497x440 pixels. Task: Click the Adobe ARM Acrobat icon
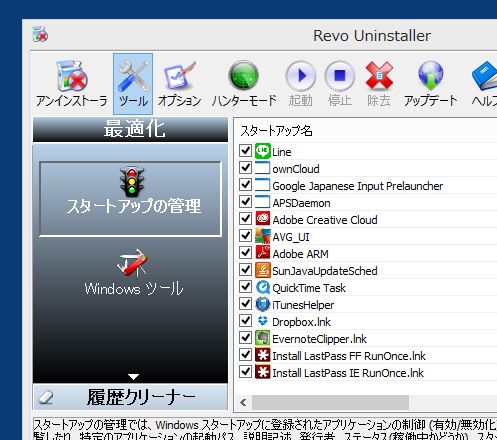click(263, 253)
